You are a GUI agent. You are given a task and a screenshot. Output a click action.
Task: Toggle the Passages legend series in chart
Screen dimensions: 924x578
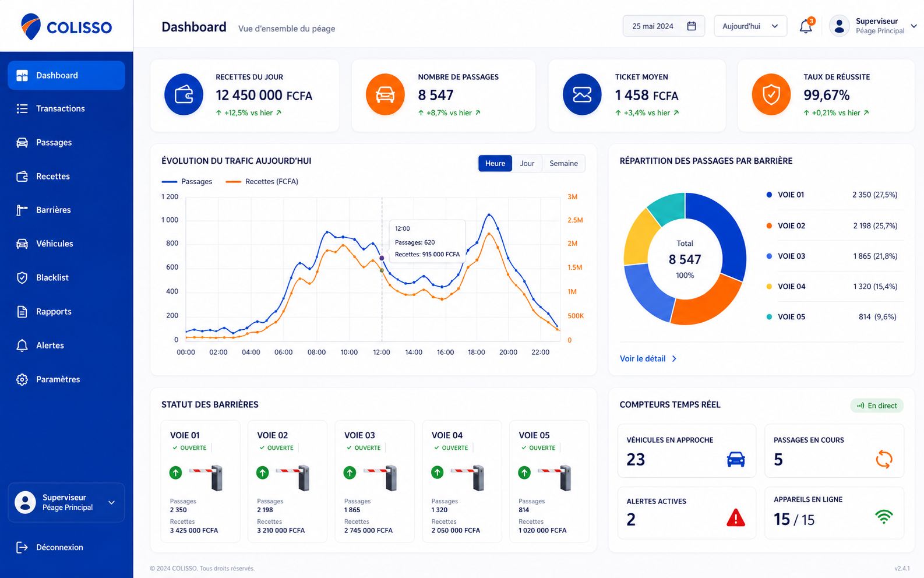point(187,182)
